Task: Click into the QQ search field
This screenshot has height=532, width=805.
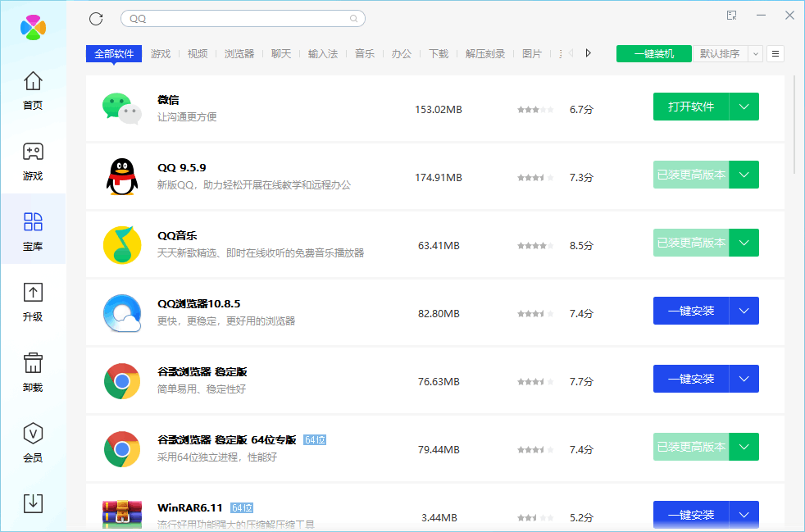Action: click(x=243, y=19)
